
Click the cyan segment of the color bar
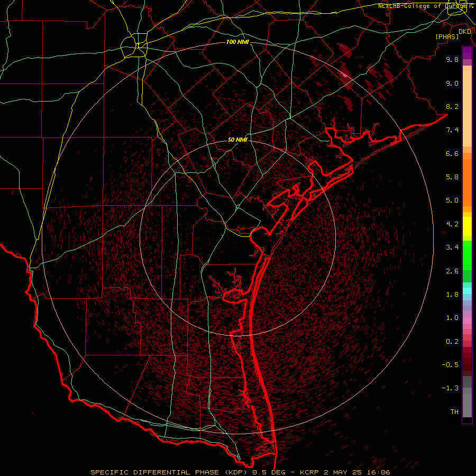[467, 291]
